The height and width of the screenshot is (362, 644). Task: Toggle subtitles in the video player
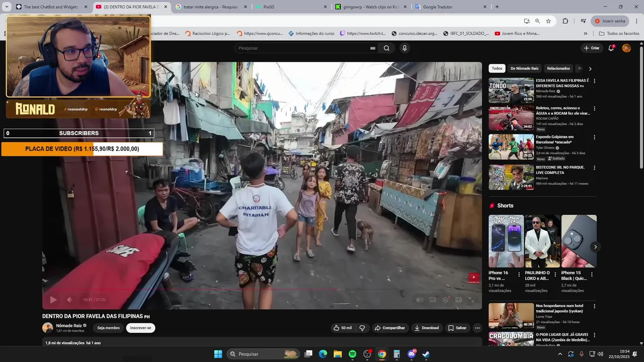point(433,300)
